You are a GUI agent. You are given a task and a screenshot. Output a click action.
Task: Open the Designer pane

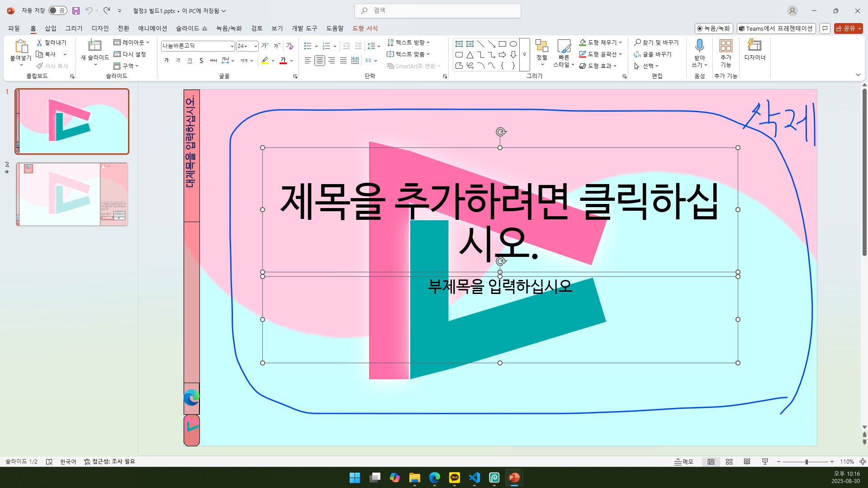754,50
